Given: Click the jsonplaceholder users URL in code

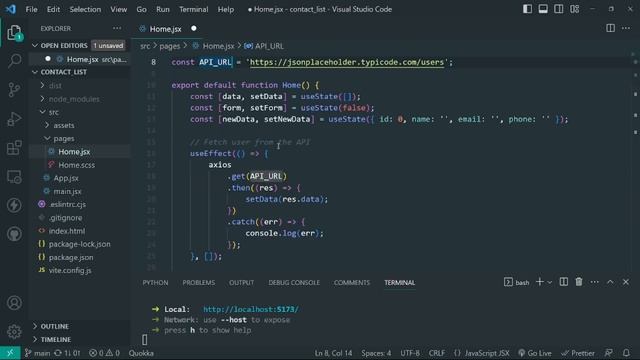Looking at the screenshot, I should click(347, 62).
